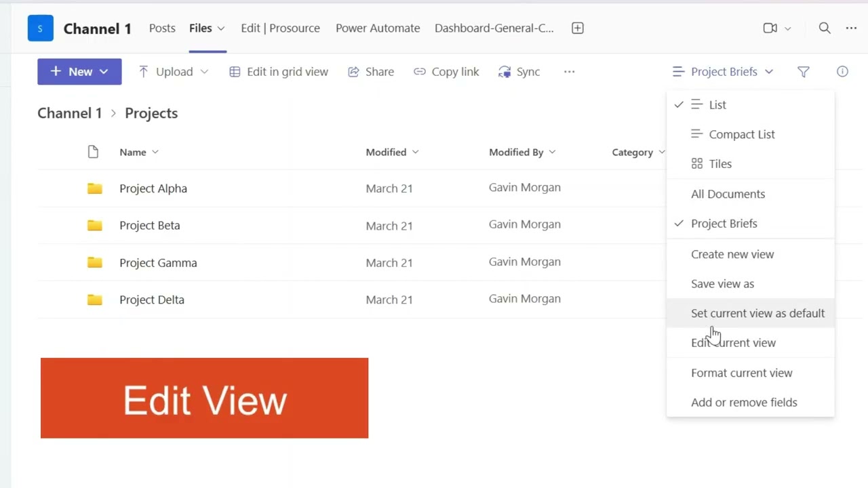This screenshot has width=868, height=488.
Task: Open the search magnifier icon
Action: [825, 28]
